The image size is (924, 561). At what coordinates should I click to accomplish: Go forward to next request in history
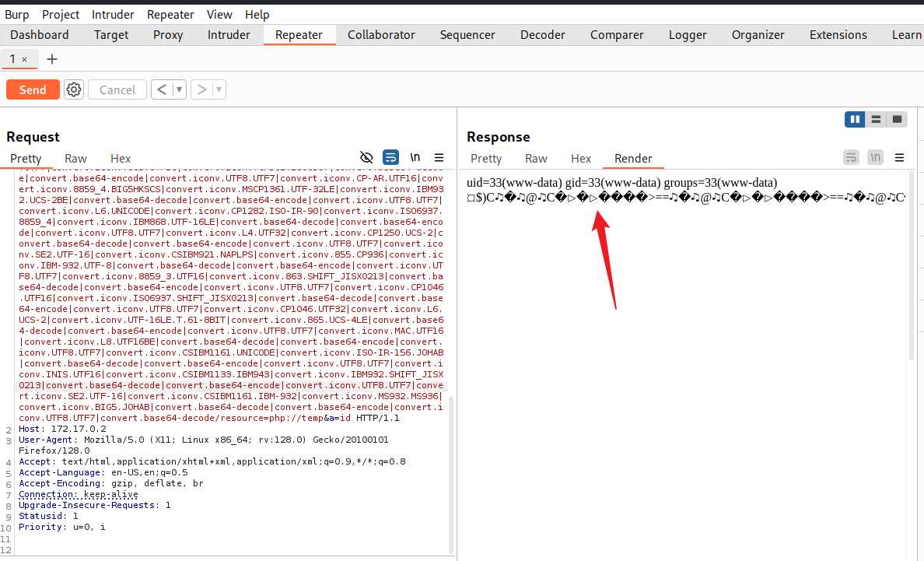201,89
